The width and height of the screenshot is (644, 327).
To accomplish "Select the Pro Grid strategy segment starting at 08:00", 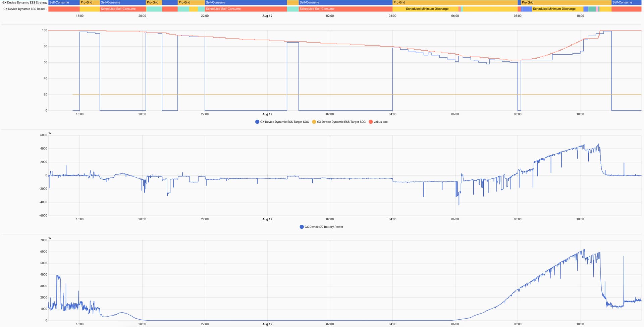I will click(x=566, y=2).
